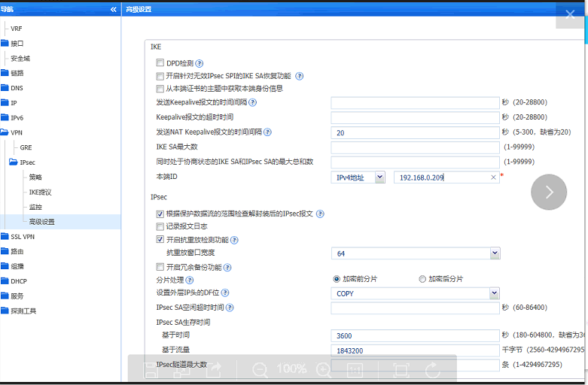This screenshot has height=385, width=588.
Task: Rotate the image with the rotate icon
Action: click(x=432, y=370)
